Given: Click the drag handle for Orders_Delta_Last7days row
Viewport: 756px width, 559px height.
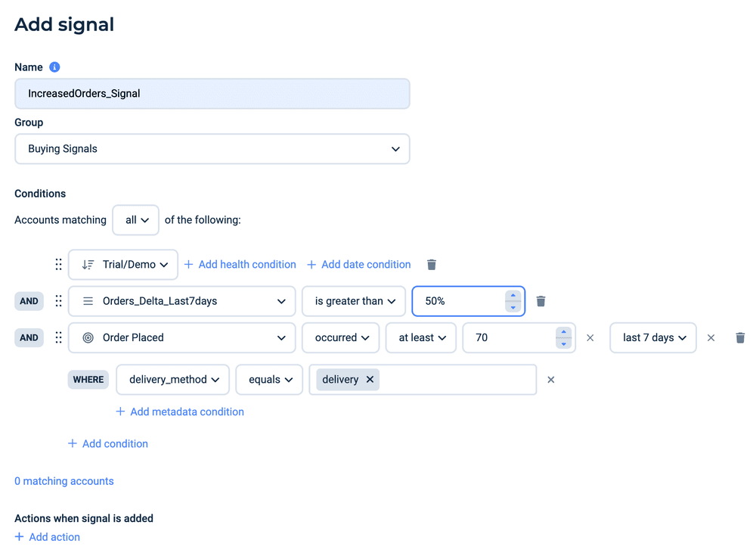Looking at the screenshot, I should pos(58,301).
